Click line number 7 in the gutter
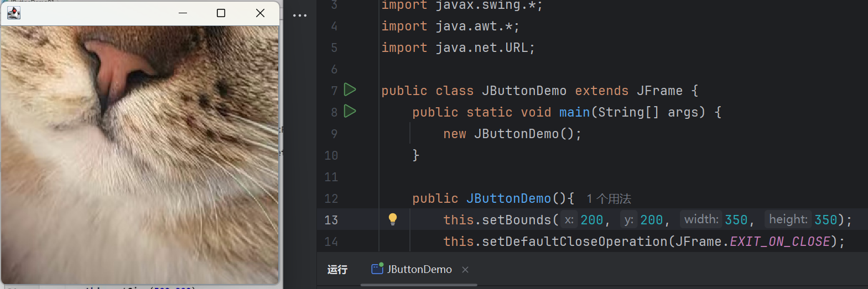This screenshot has height=289, width=868. coord(334,91)
